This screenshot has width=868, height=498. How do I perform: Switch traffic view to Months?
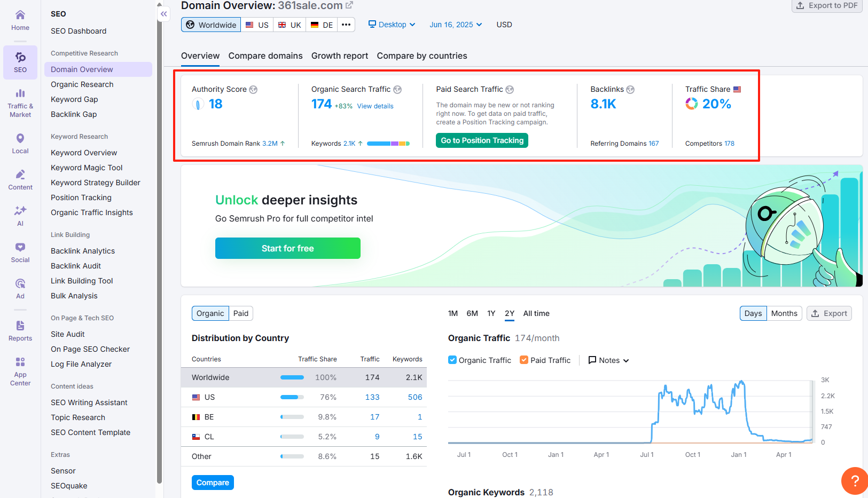[x=784, y=313]
